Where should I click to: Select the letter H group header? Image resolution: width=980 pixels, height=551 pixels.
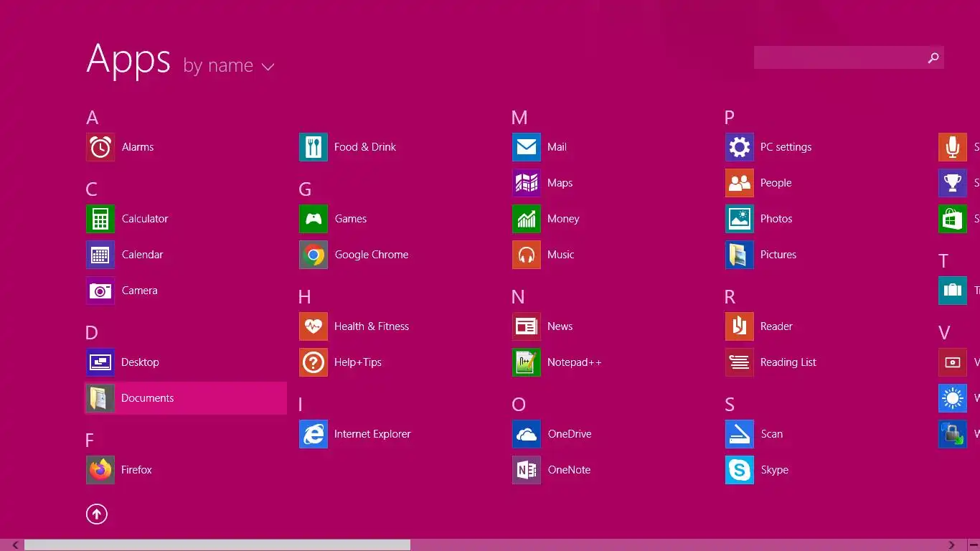point(305,297)
